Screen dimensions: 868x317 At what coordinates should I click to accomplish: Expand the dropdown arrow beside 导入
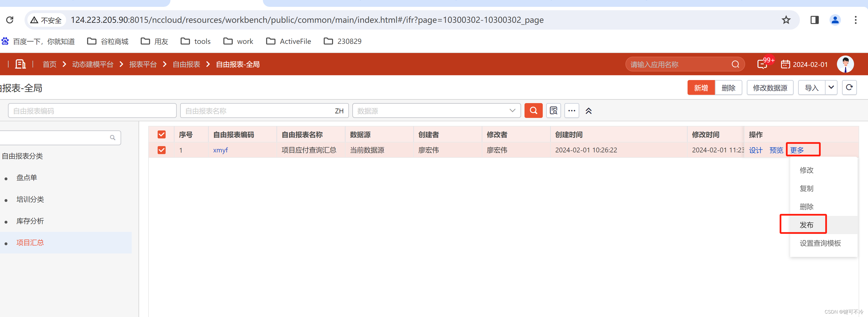tap(831, 87)
